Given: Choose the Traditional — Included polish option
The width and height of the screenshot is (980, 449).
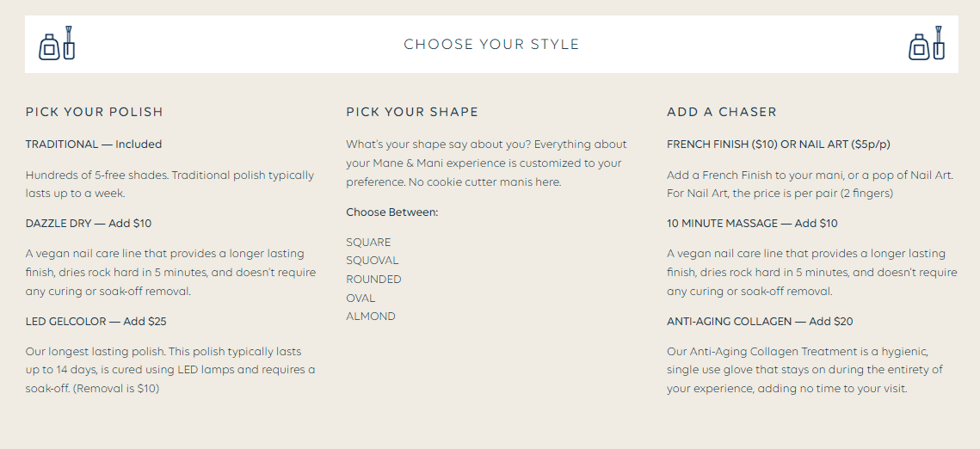Looking at the screenshot, I should pos(94,145).
